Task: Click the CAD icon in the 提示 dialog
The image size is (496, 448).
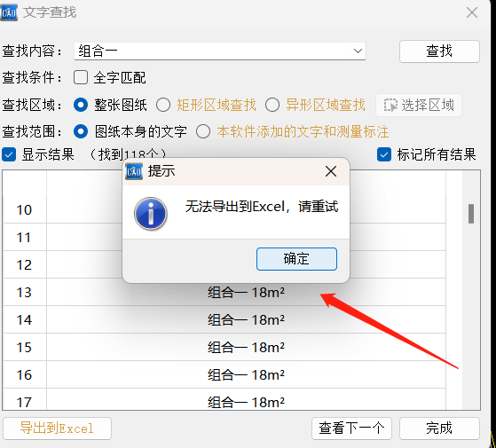Action: click(x=134, y=171)
